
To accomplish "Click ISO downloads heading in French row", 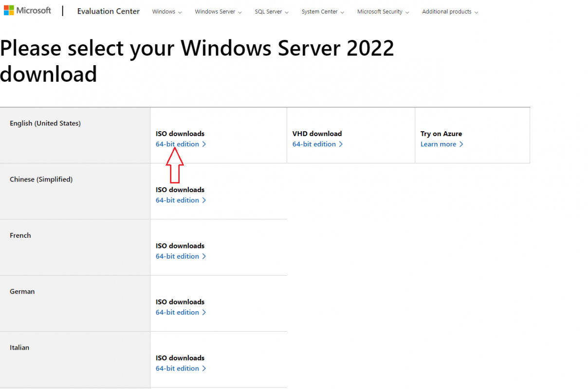I will (180, 246).
